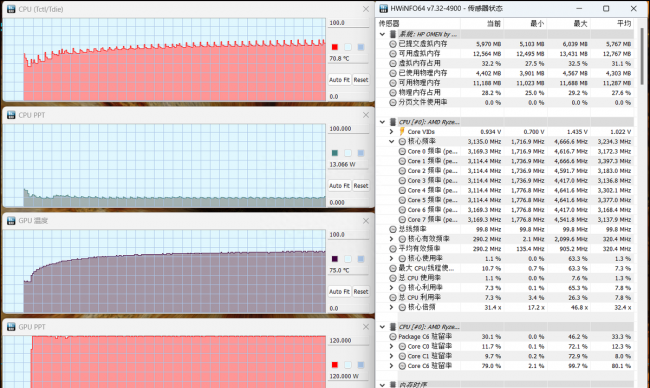Click Auto Fit in the CPU PPT graph
The image size is (650, 388).
point(340,186)
